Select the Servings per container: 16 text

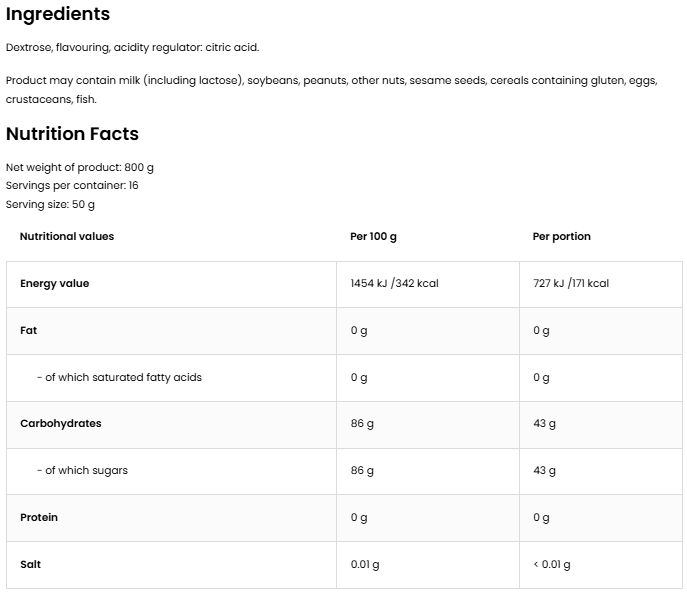click(72, 185)
